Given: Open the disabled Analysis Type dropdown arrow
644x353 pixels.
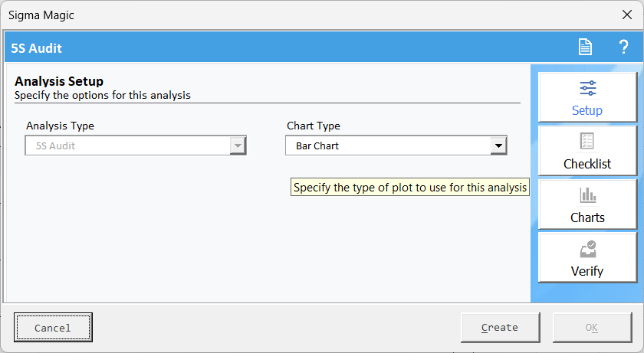Looking at the screenshot, I should (x=238, y=145).
